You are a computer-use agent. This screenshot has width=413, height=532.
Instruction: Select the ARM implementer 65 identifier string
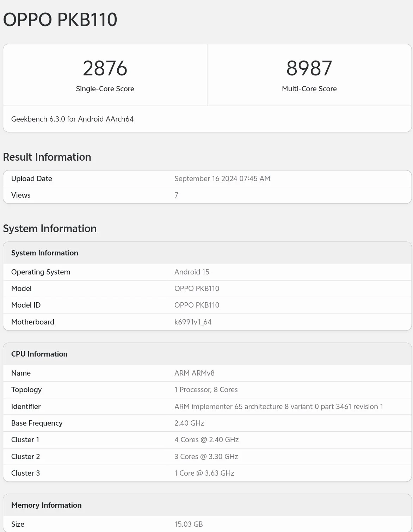click(279, 407)
